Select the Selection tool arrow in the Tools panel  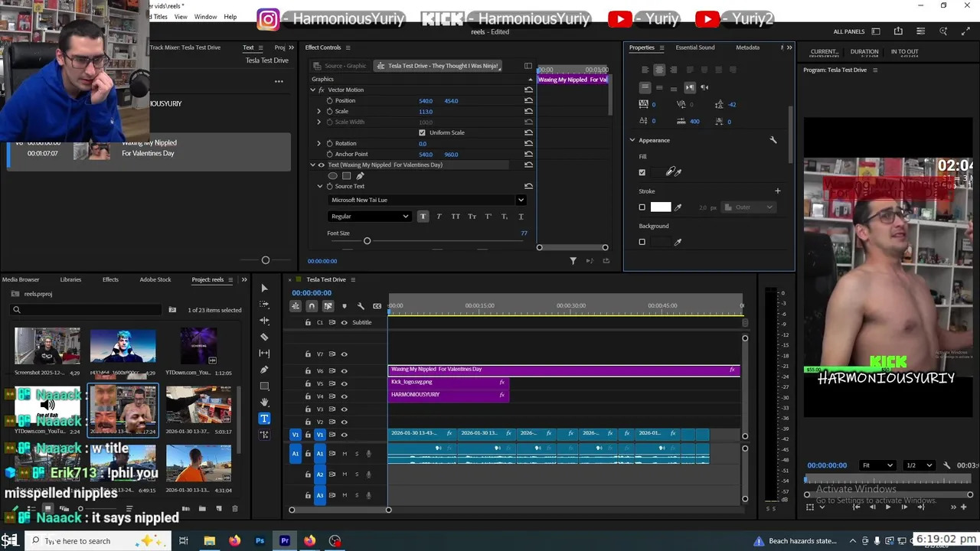(x=264, y=289)
